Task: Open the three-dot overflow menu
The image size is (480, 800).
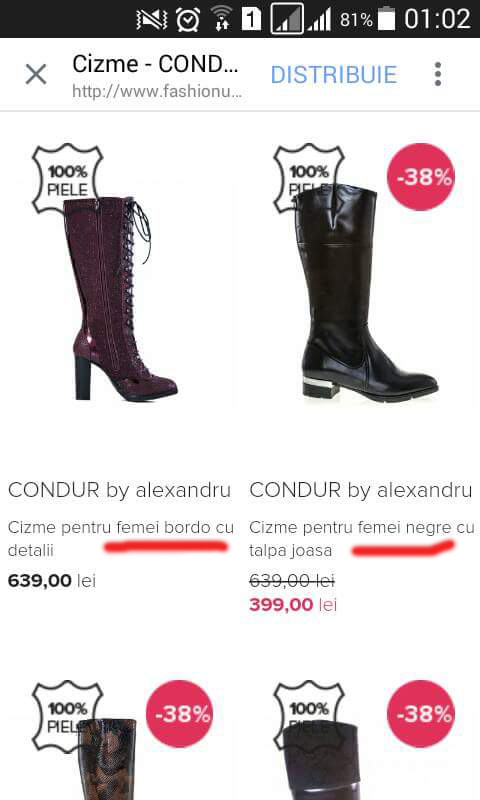Action: pyautogui.click(x=437, y=74)
